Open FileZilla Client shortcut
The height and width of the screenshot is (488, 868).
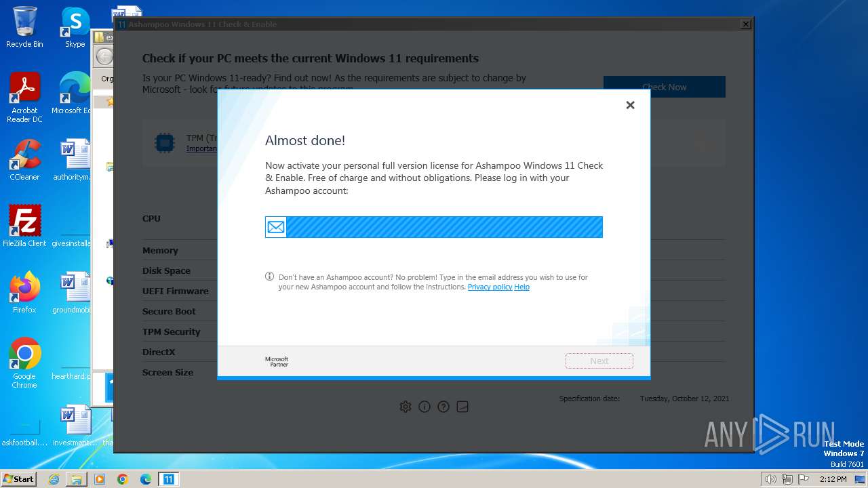click(24, 226)
